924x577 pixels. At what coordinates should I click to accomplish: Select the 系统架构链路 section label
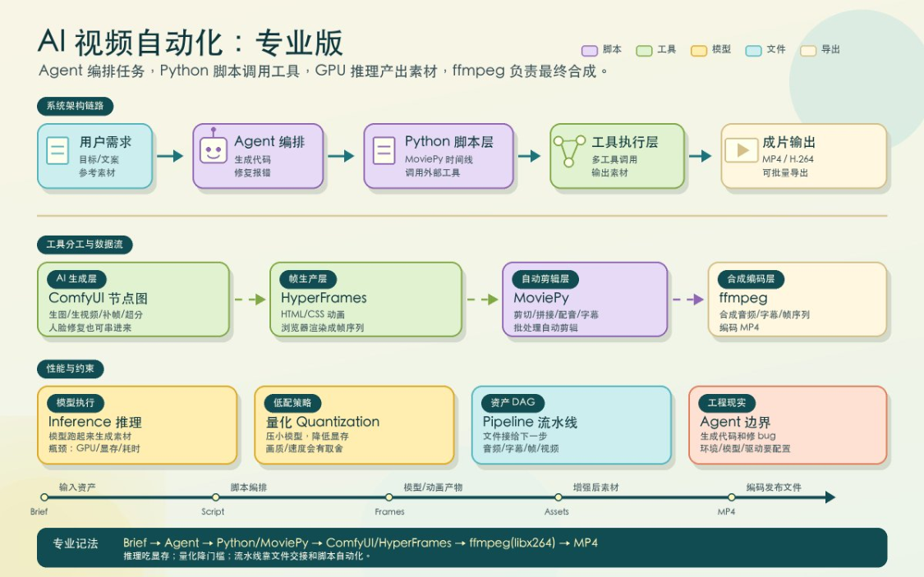[x=76, y=106]
